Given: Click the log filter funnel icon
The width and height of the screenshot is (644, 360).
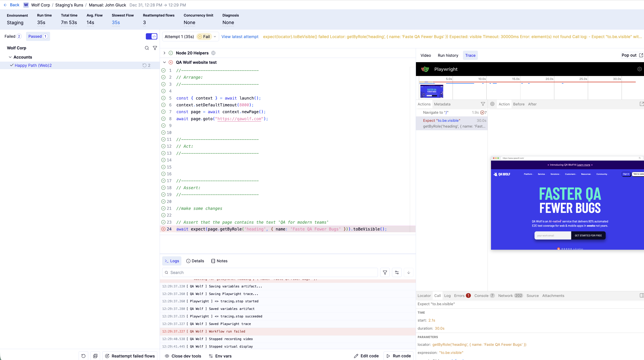Looking at the screenshot, I should (x=385, y=273).
